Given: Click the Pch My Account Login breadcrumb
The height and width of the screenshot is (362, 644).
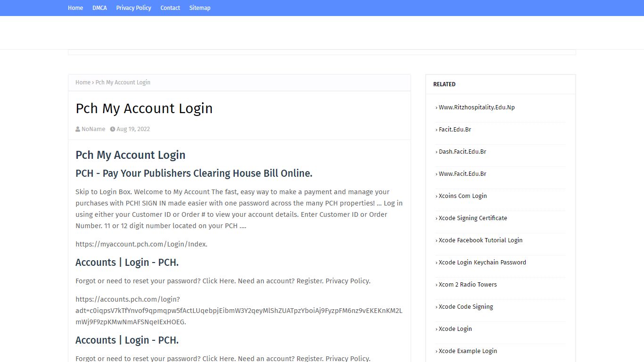Looking at the screenshot, I should 123,82.
